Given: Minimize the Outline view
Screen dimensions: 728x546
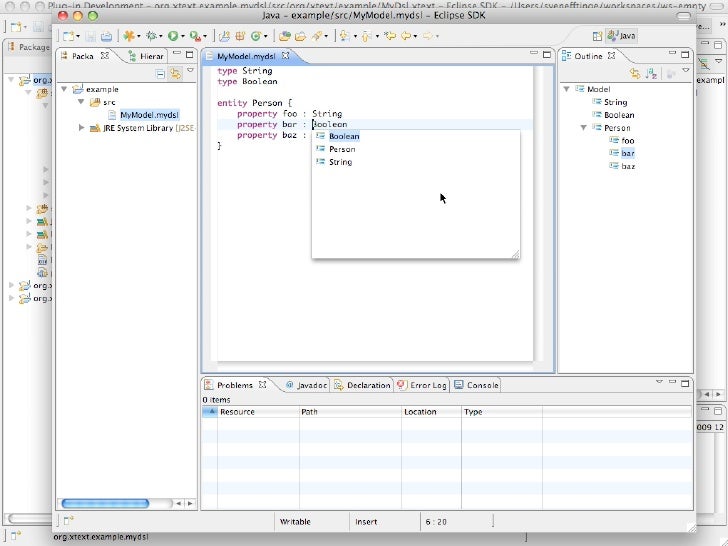Looking at the screenshot, I should click(x=672, y=54).
